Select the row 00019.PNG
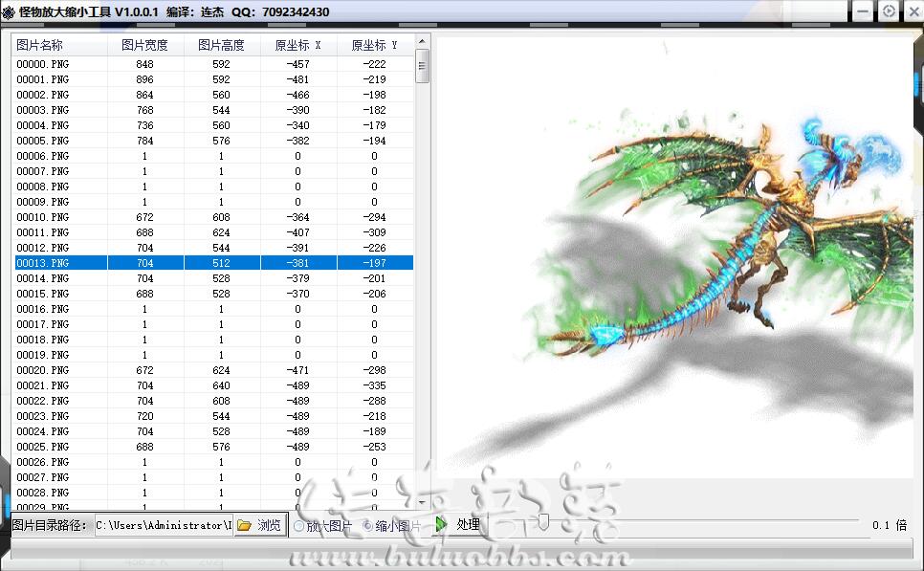Viewport: 924px width, 571px height. pyautogui.click(x=212, y=356)
